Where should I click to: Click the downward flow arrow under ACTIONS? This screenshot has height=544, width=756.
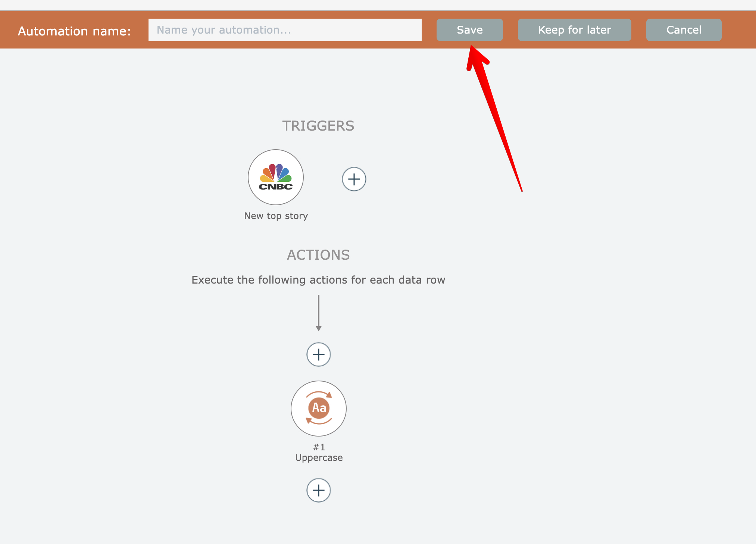318,313
